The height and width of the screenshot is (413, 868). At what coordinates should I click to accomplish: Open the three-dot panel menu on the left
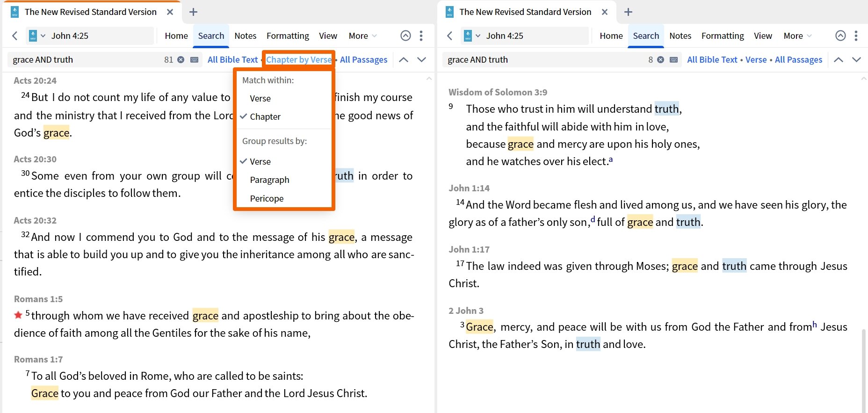click(x=421, y=36)
